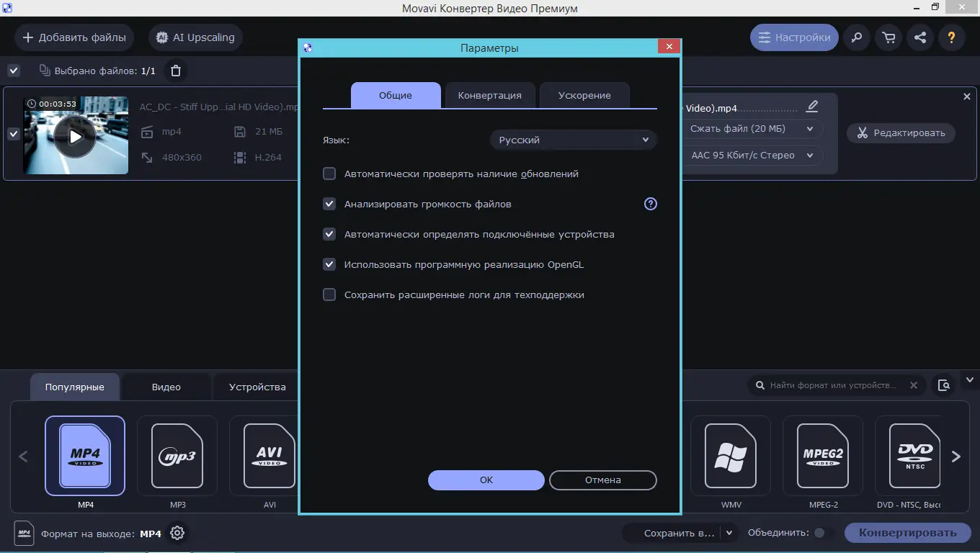Click the Отмена button

[603, 480]
